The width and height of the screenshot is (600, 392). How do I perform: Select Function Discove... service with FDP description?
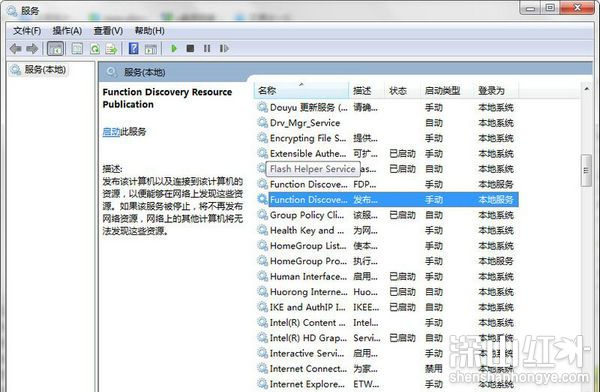(x=387, y=184)
